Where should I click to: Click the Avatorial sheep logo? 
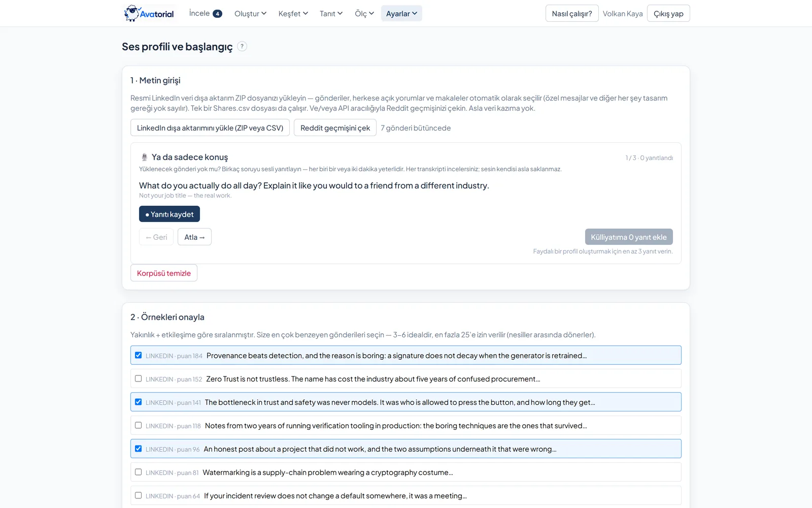[x=149, y=13]
